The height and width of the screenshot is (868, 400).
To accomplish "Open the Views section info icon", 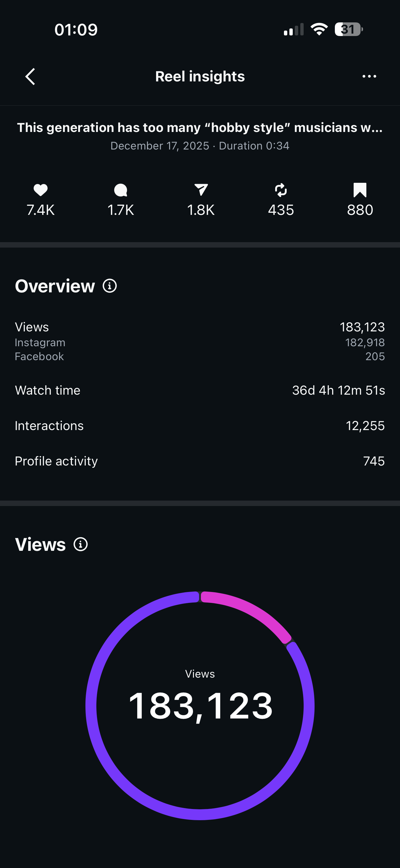I will click(x=81, y=544).
